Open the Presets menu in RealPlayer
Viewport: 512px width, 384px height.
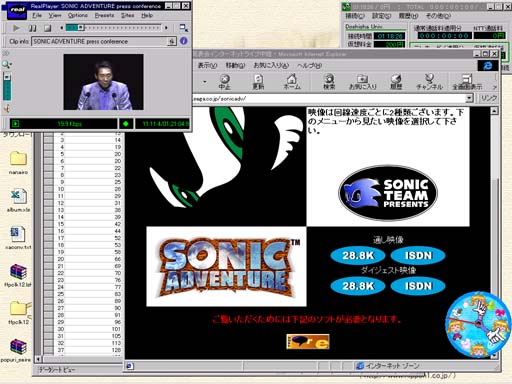[x=104, y=15]
